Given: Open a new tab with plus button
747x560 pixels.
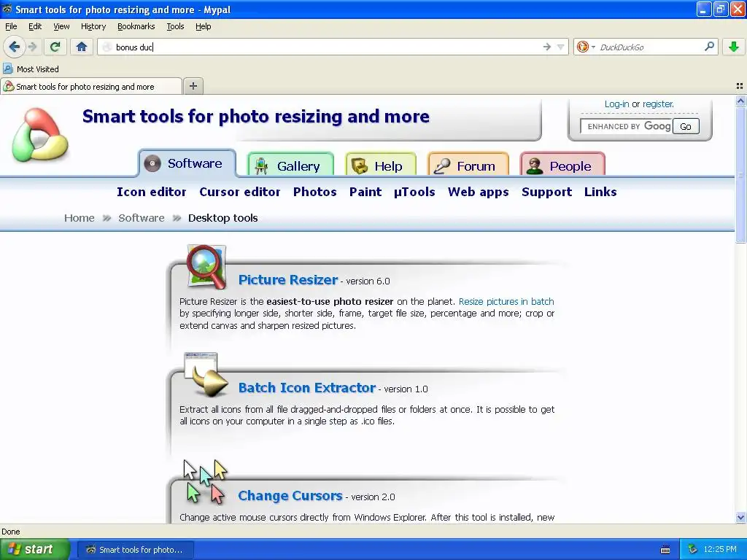Looking at the screenshot, I should point(193,86).
